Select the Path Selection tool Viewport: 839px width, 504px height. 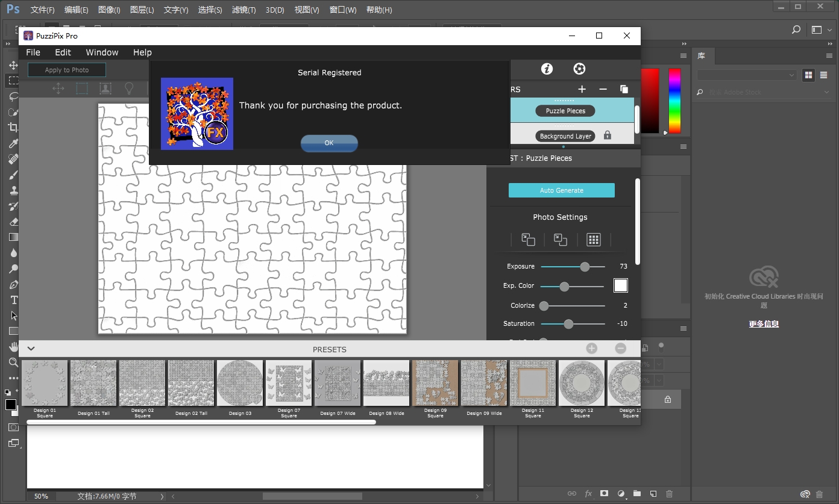[13, 316]
